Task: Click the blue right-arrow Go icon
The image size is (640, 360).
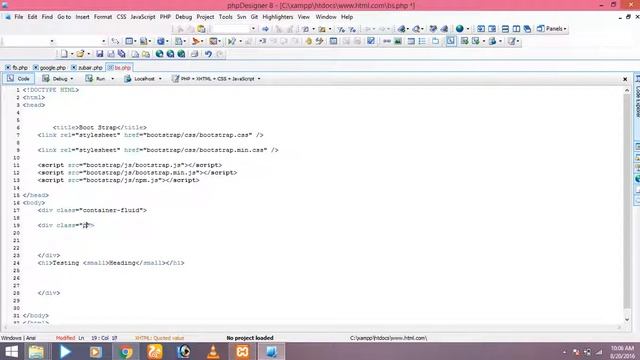Action: coord(265,29)
